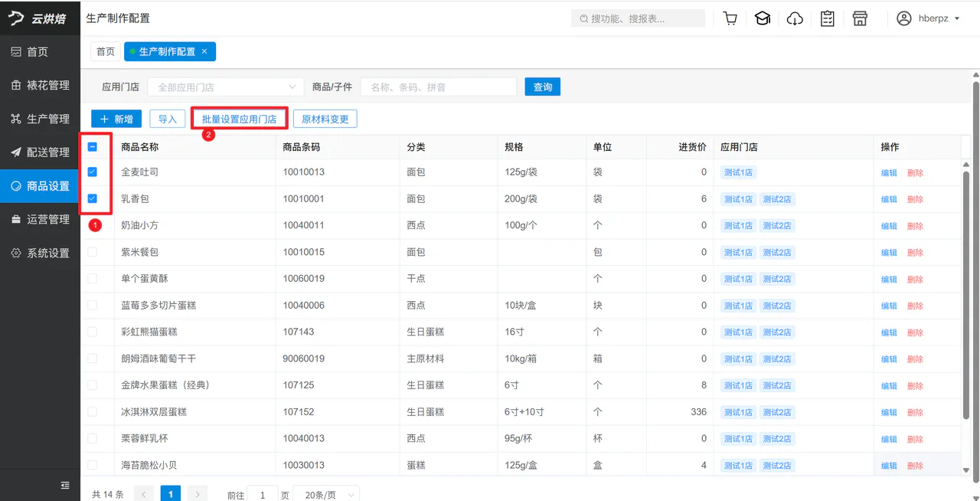The height and width of the screenshot is (501, 980).
Task: Go to 首页 in the sidebar
Action: coord(40,51)
